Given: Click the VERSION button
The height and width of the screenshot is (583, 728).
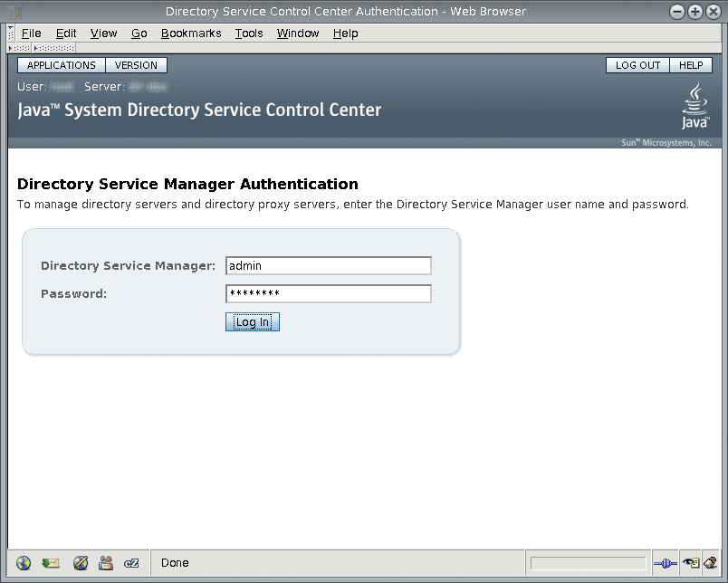Looking at the screenshot, I should pos(136,65).
